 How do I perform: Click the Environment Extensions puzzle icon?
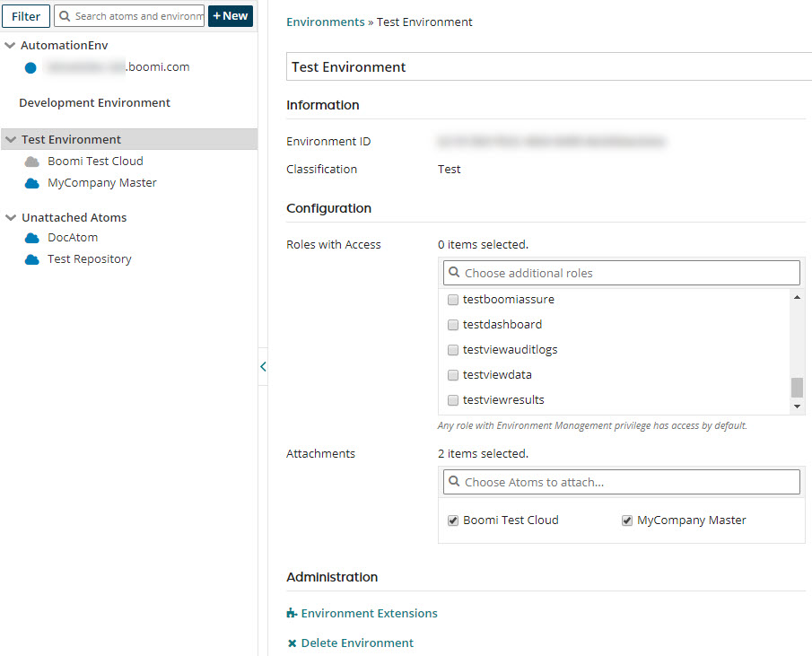pos(292,614)
